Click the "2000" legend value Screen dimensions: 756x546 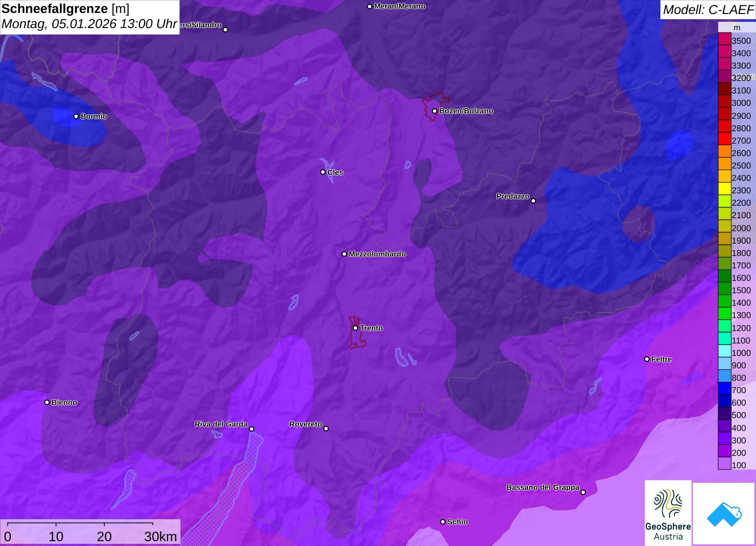741,228
